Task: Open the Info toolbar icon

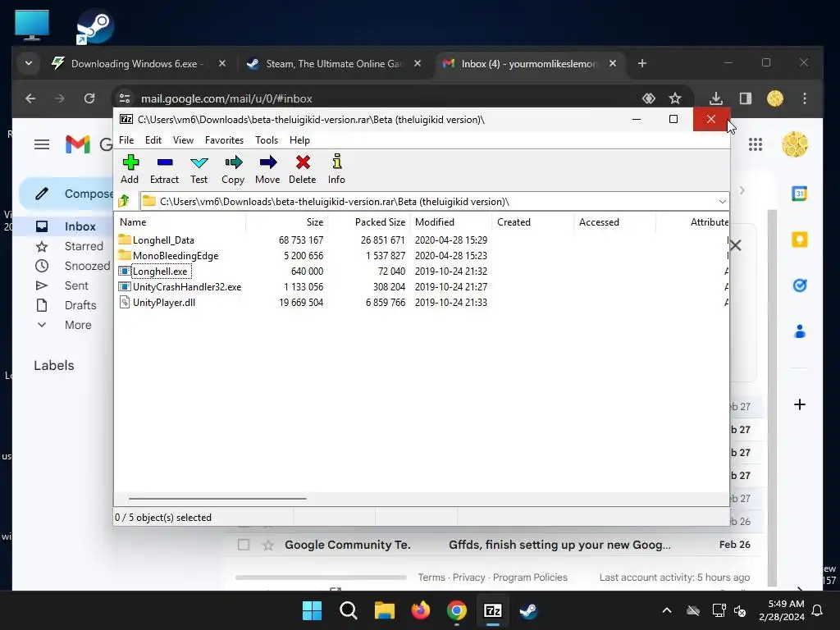Action: pyautogui.click(x=336, y=169)
